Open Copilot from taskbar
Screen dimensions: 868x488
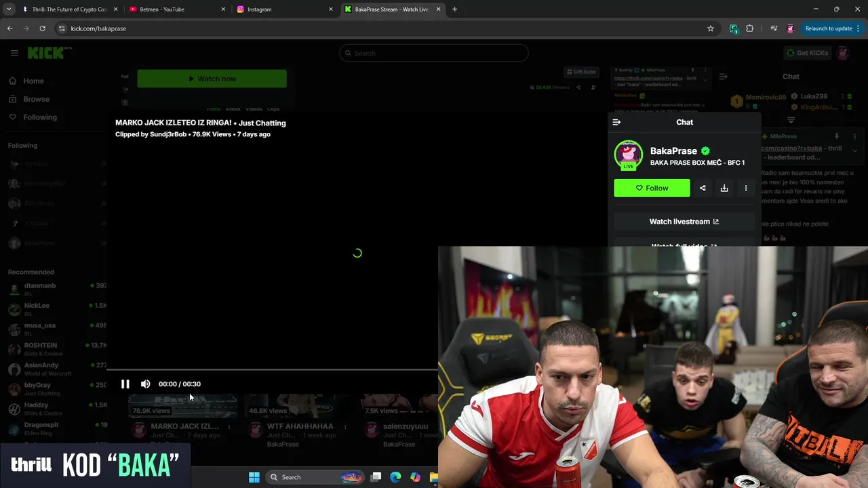(x=415, y=477)
